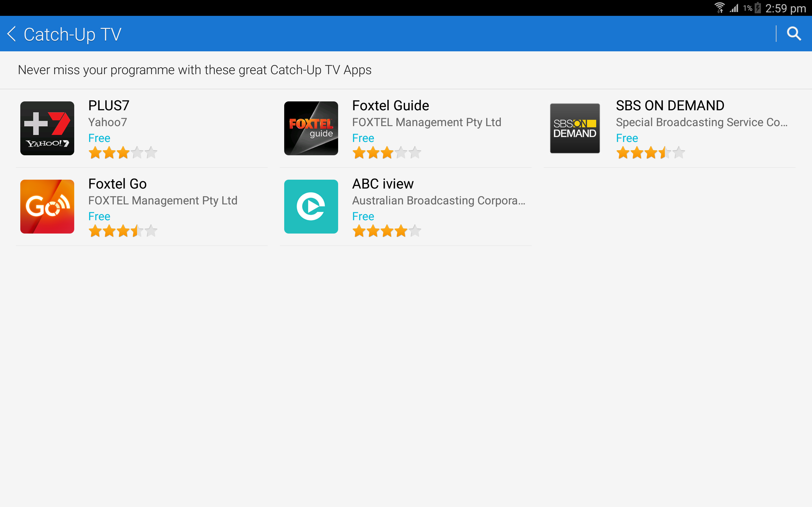
Task: Click the star rating of SBS ON DEMAND
Action: pos(650,152)
